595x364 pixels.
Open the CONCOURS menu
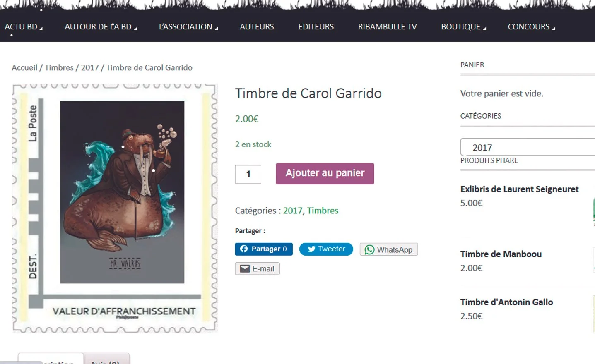pos(532,26)
